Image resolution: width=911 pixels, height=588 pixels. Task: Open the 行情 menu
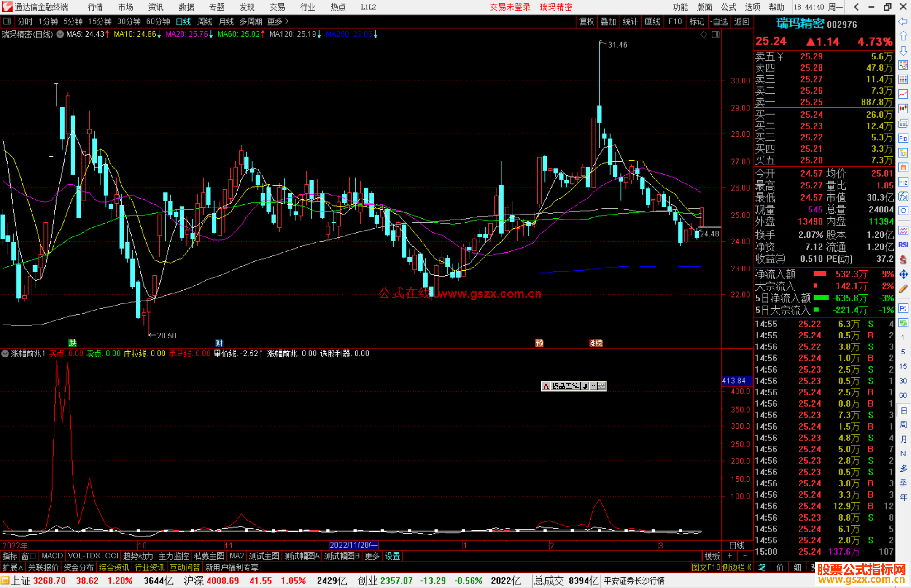click(95, 7)
